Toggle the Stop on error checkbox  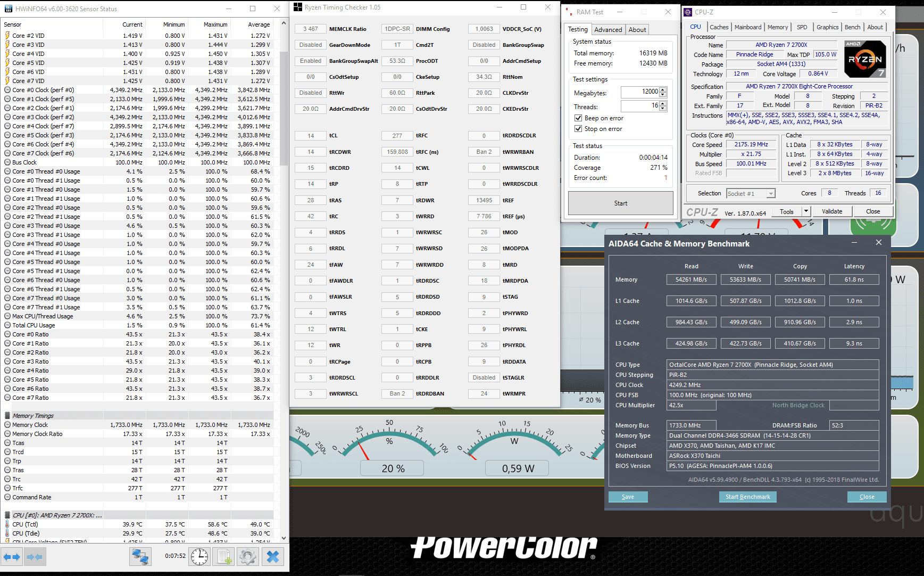[x=578, y=129]
